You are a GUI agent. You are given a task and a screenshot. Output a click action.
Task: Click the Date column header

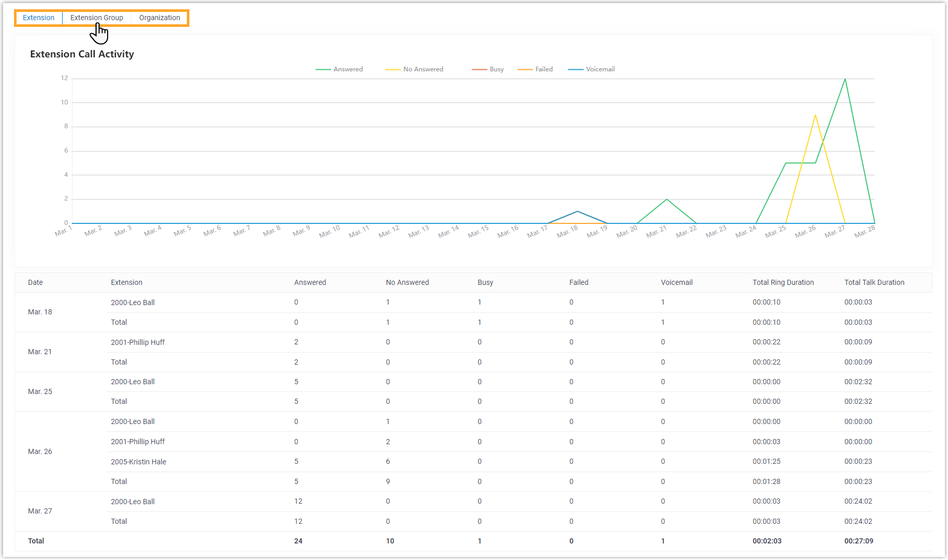coord(35,282)
